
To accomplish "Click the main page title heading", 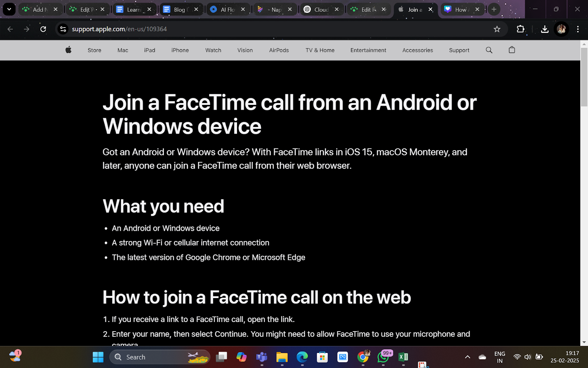I will [290, 114].
